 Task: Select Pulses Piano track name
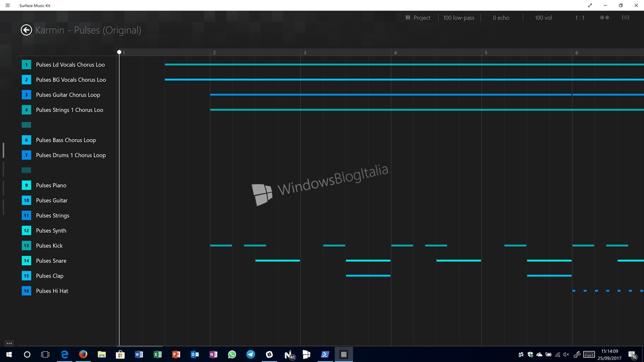51,185
